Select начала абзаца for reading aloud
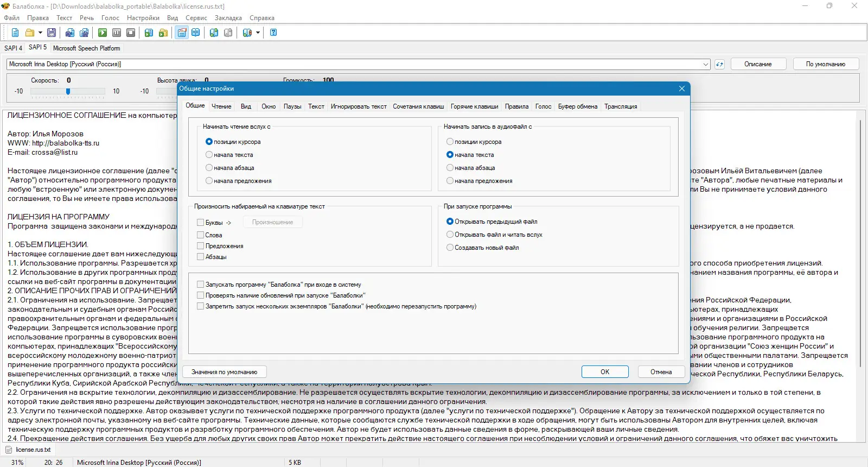The image size is (868, 467). pos(209,168)
